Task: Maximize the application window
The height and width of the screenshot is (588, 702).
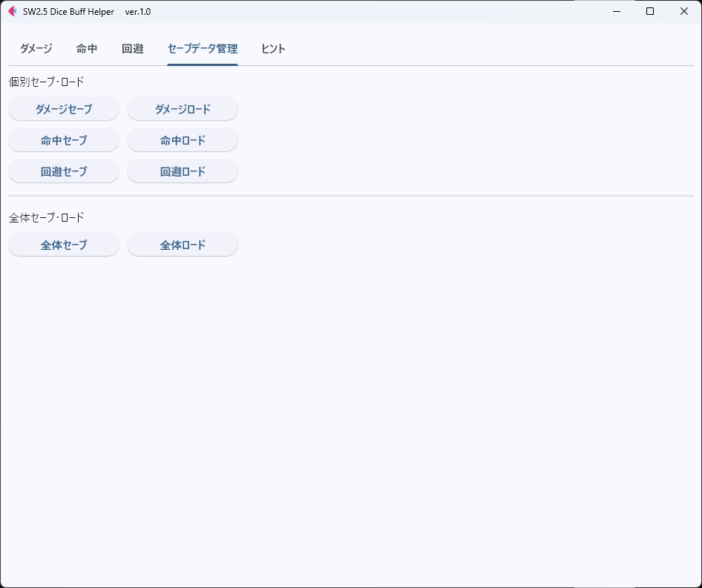Action: point(649,11)
